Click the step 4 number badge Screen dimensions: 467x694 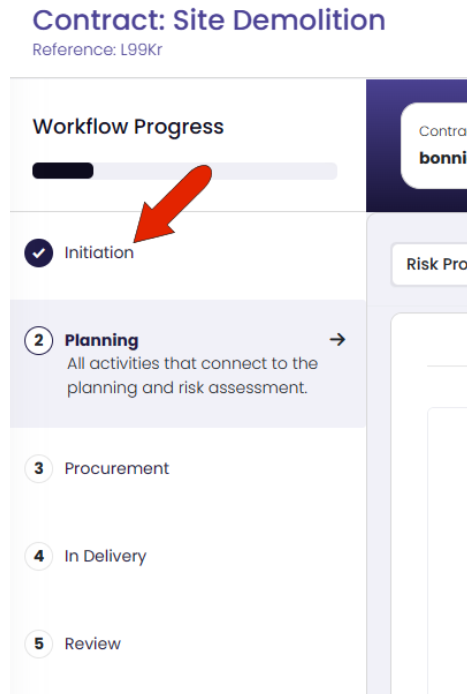coord(39,556)
